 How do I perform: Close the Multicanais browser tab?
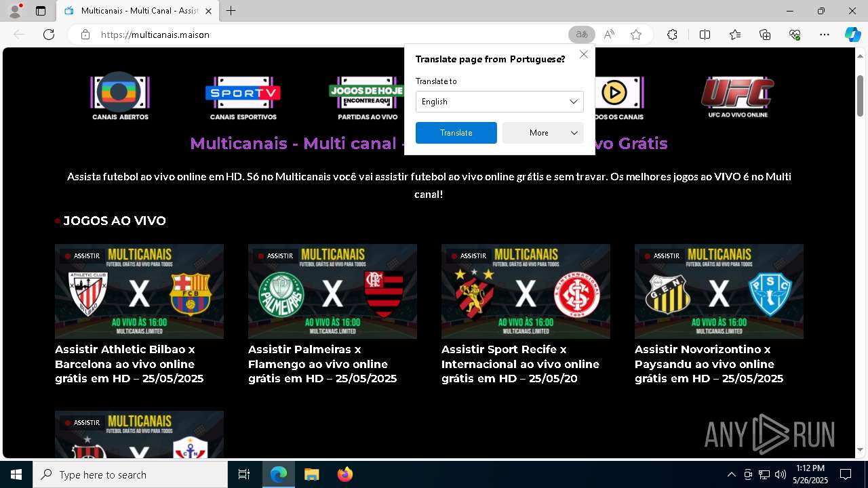pos(209,11)
